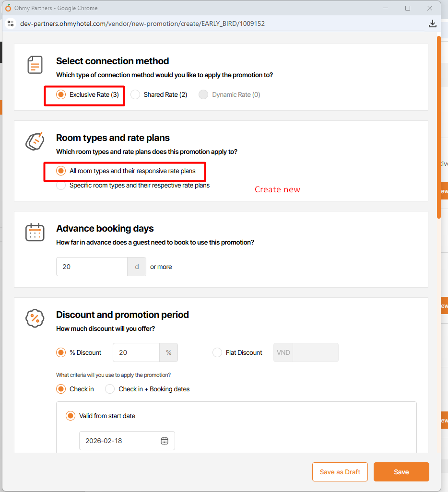Click the advance booking calendar icon

[x=35, y=232]
